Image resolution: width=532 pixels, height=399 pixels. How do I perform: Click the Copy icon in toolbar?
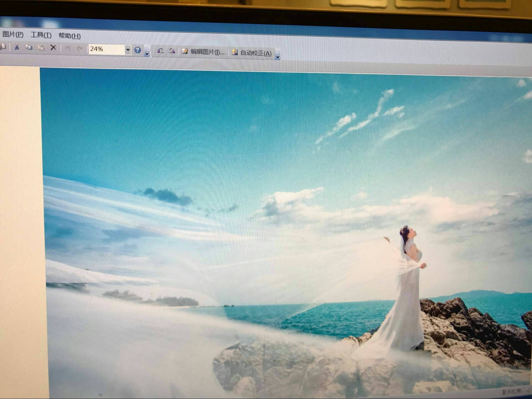click(29, 47)
